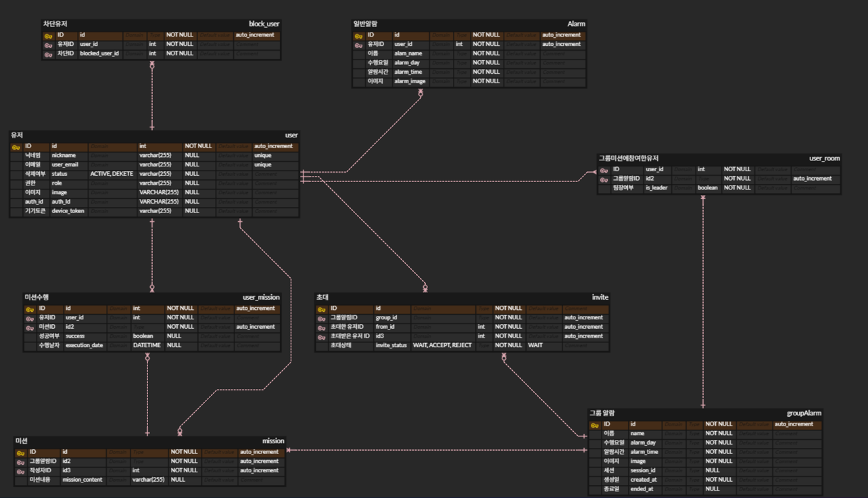The image size is (868, 498).
Task: Click the alarm_image column in Alarm table
Action: 410,81
